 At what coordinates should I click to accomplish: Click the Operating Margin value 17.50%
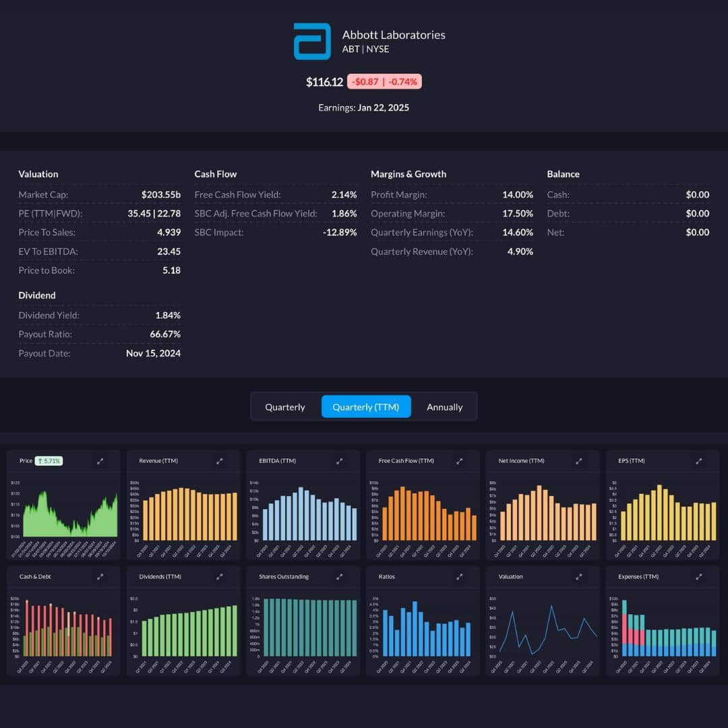tap(518, 214)
